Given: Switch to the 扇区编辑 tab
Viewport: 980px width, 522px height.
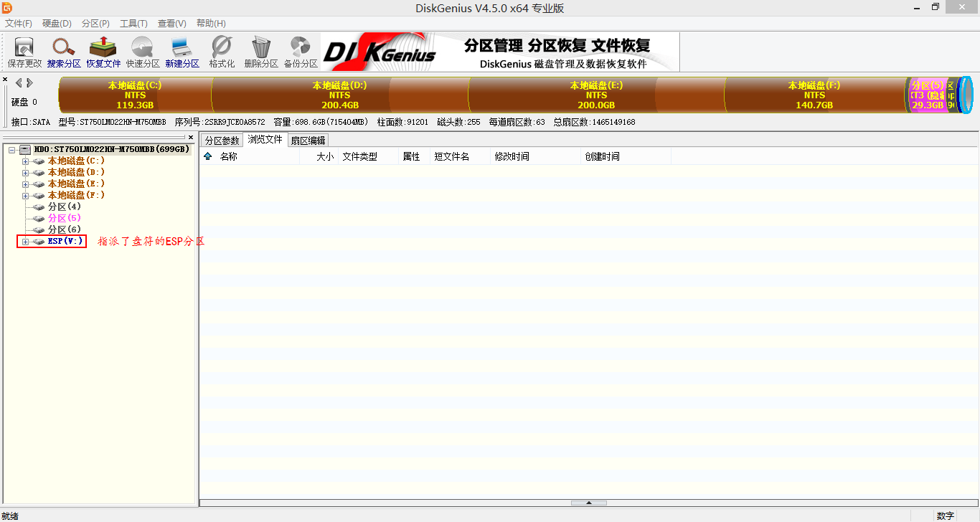Looking at the screenshot, I should (x=308, y=141).
